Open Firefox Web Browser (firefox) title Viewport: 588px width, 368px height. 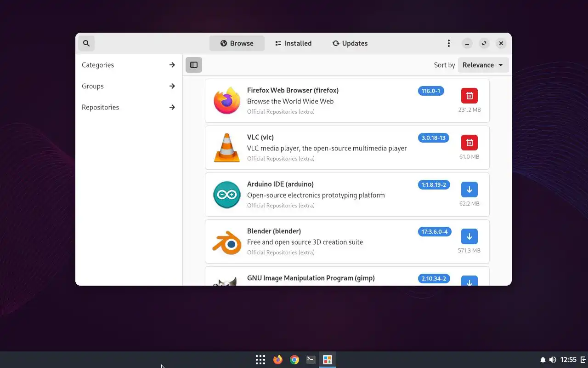[x=293, y=90]
